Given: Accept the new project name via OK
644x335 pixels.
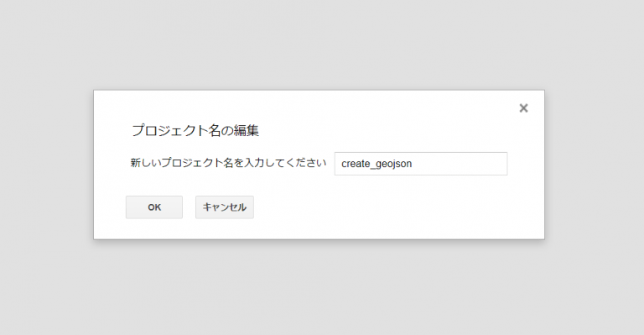Looking at the screenshot, I should tap(154, 207).
